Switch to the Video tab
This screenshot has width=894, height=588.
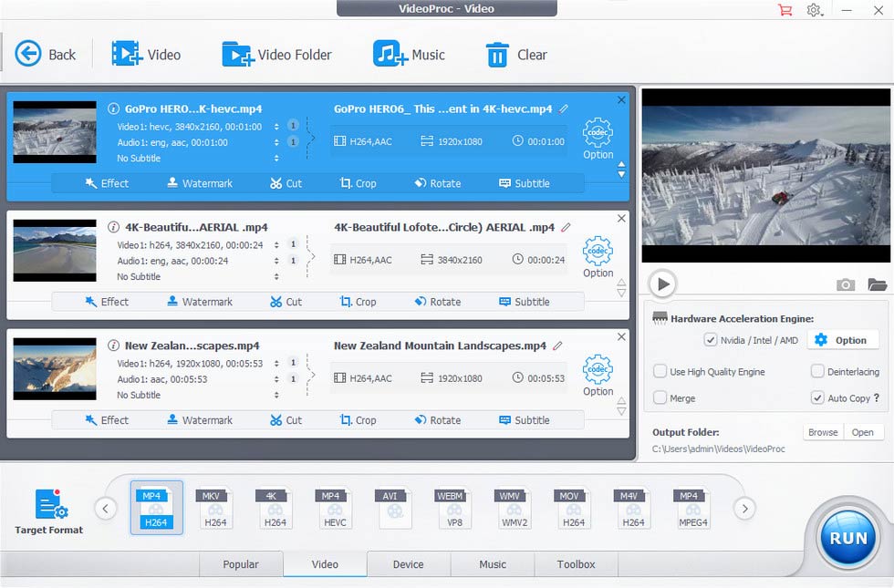pyautogui.click(x=325, y=564)
